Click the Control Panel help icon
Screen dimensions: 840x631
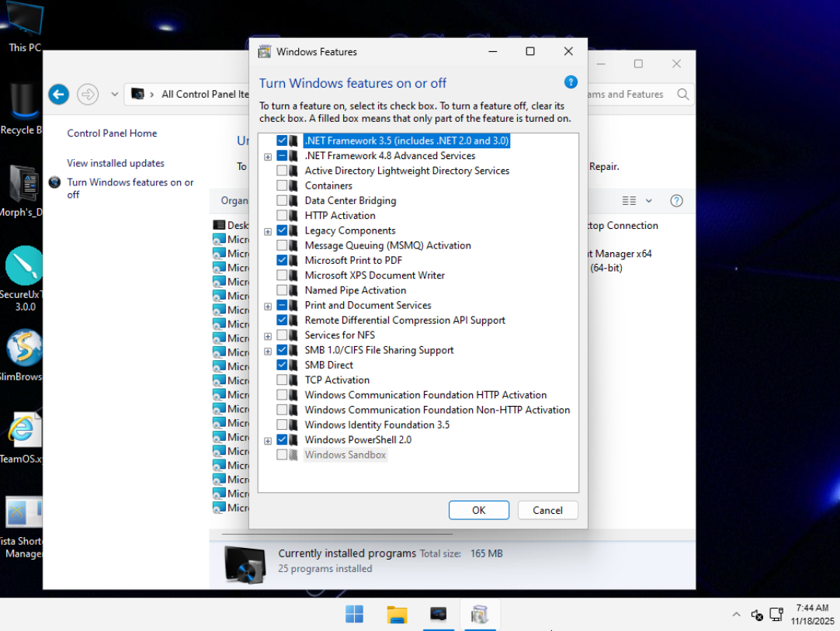pyautogui.click(x=676, y=201)
